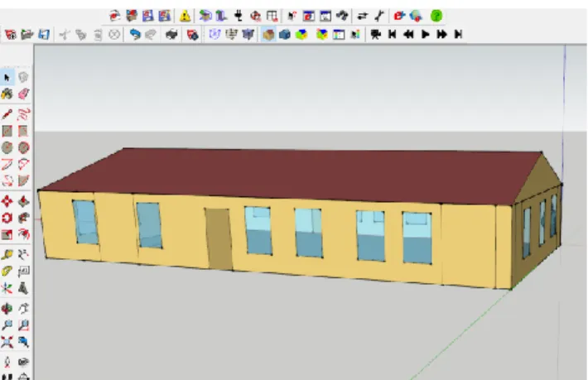
Task: Cut selection with the scissors icon
Action: [x=64, y=35]
